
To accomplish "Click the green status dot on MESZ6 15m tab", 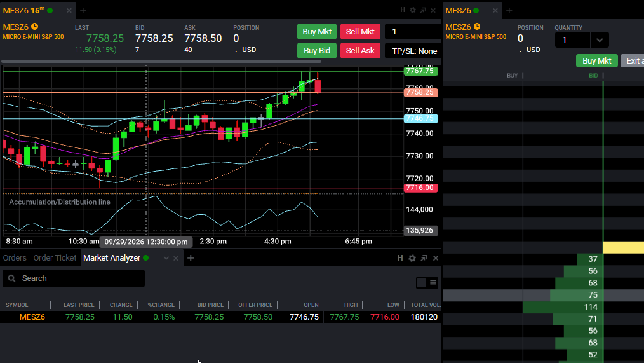I will [50, 11].
